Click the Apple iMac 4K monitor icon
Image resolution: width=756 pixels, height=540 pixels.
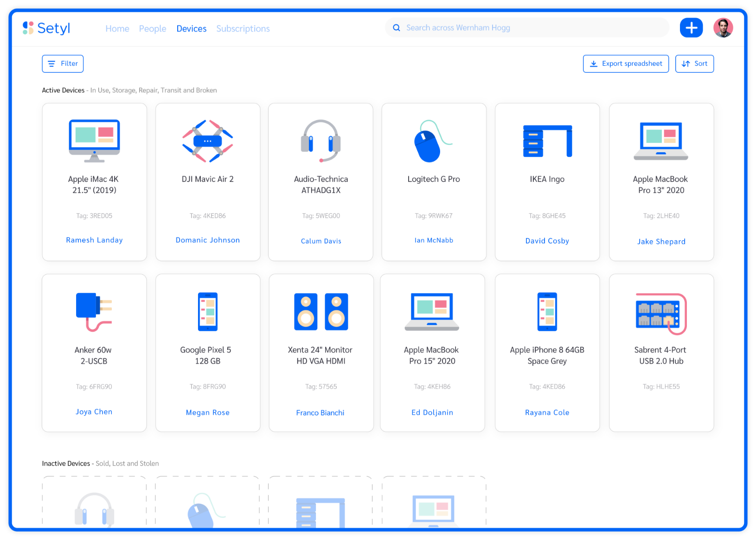tap(95, 141)
